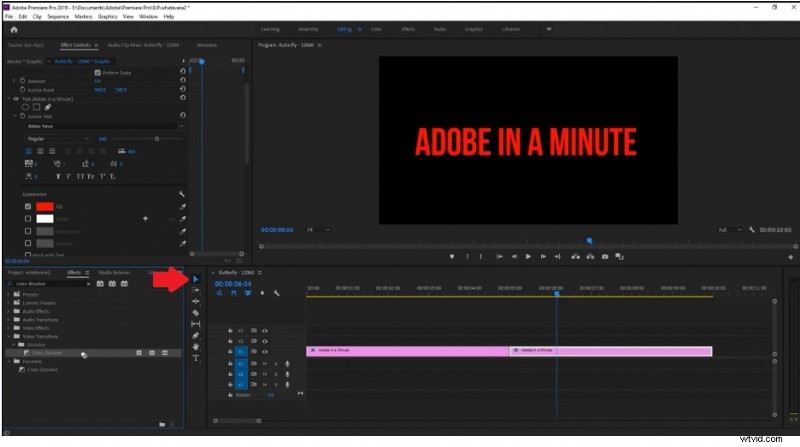Go to In point in Program monitor
The height and width of the screenshot is (447, 800).
tap(500, 257)
